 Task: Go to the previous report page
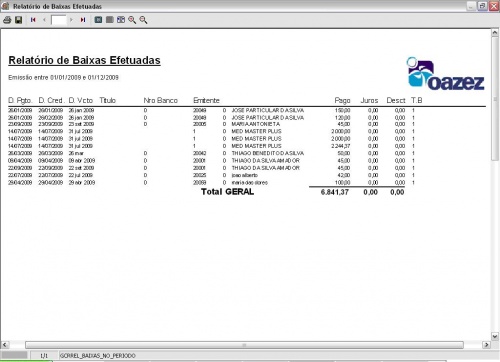44,20
